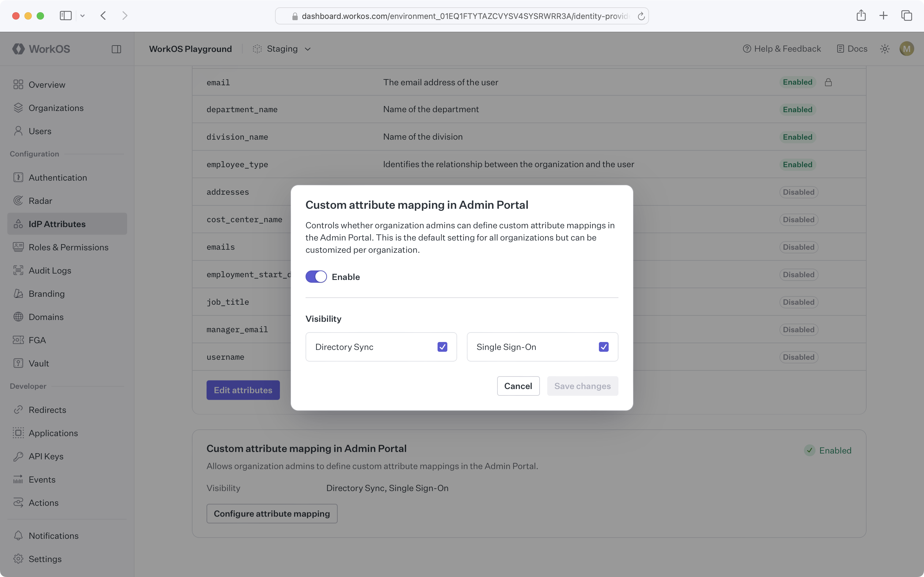924x577 pixels.
Task: Select the FGA sidebar item
Action: (37, 340)
